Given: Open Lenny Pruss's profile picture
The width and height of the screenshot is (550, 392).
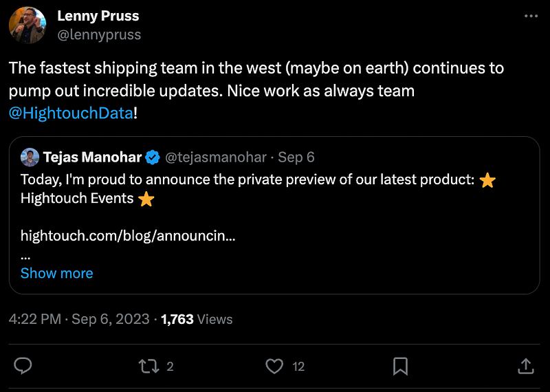Looking at the screenshot, I should (27, 25).
